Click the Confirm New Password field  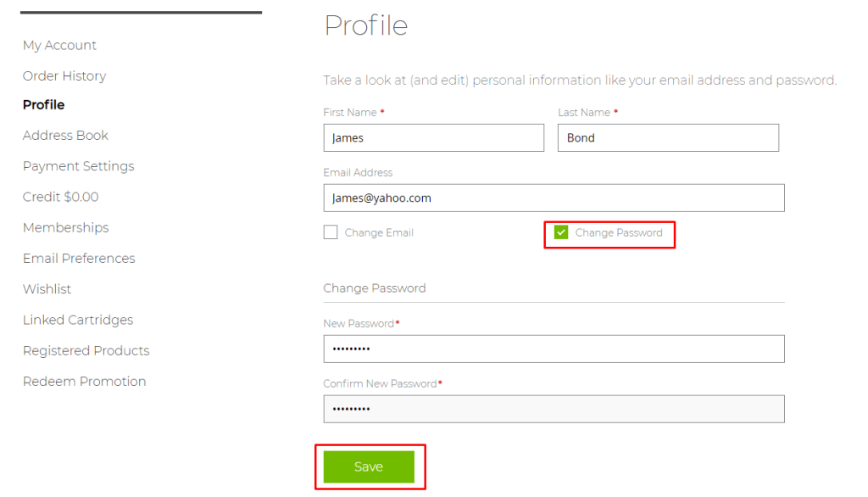[x=554, y=409]
